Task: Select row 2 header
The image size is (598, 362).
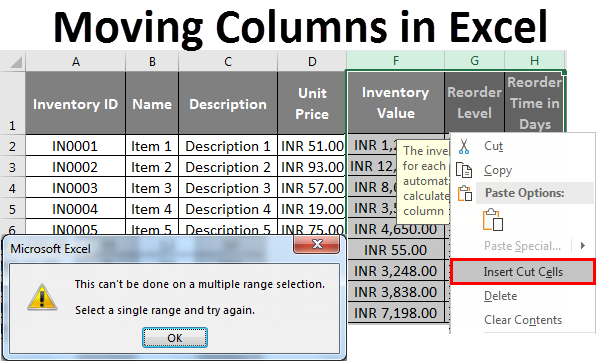Action: (13, 145)
